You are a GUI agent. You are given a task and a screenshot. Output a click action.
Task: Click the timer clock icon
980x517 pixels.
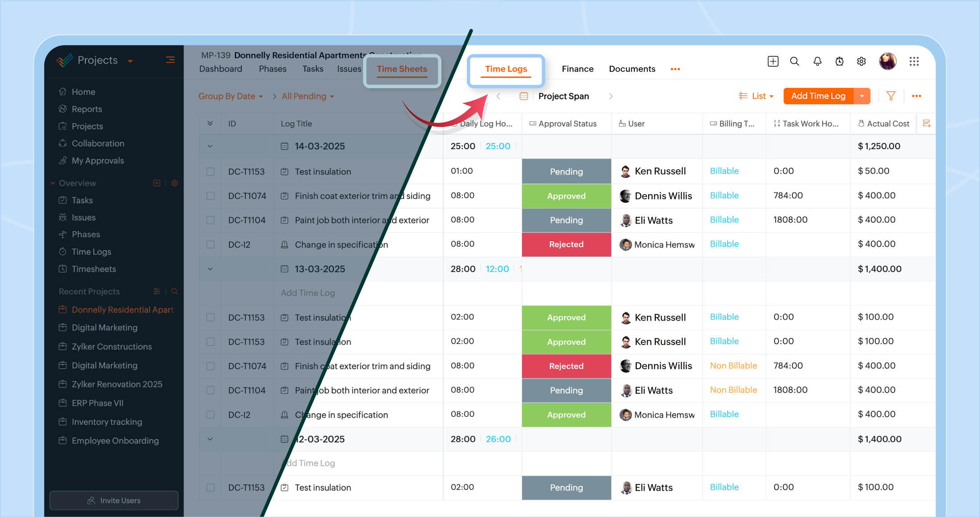(840, 61)
